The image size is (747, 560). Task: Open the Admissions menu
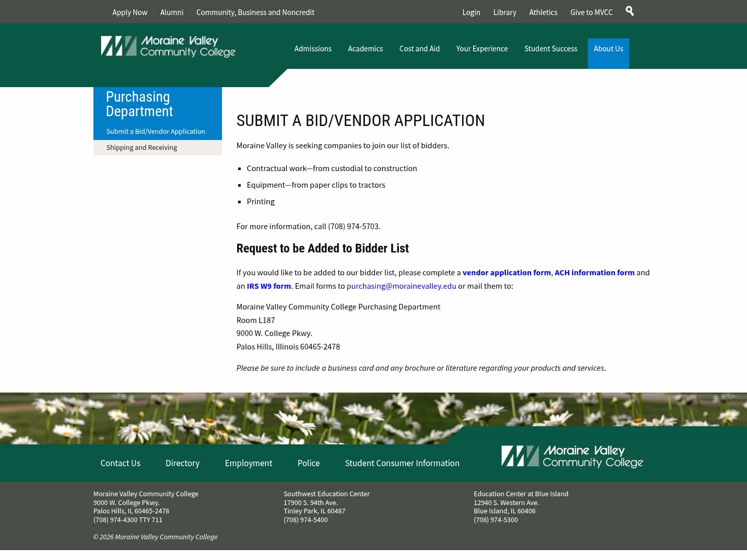coord(313,49)
